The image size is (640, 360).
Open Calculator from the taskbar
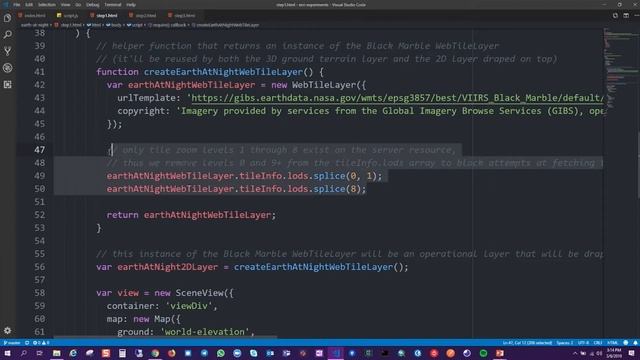pos(122,353)
